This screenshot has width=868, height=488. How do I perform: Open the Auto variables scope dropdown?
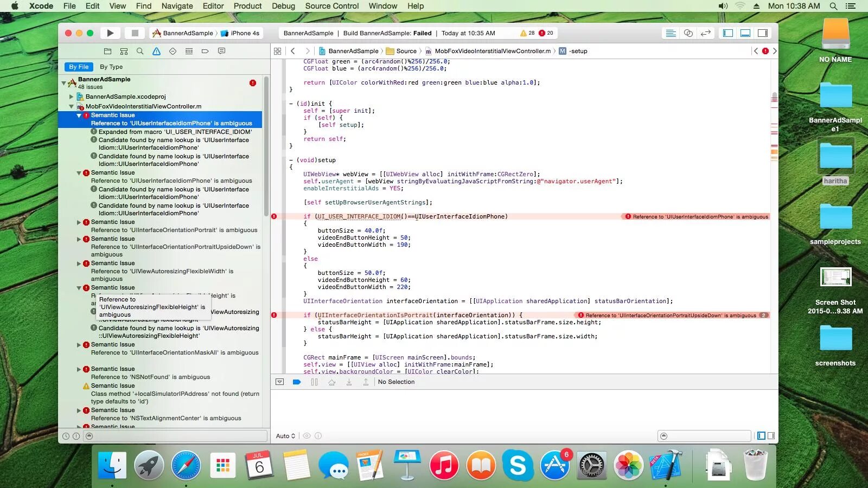tap(285, 436)
